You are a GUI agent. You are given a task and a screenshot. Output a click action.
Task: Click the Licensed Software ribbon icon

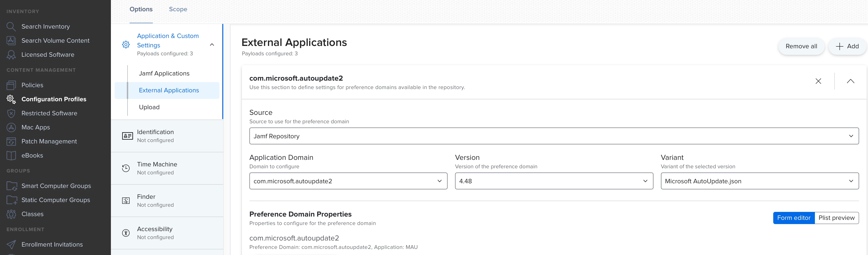pyautogui.click(x=11, y=55)
